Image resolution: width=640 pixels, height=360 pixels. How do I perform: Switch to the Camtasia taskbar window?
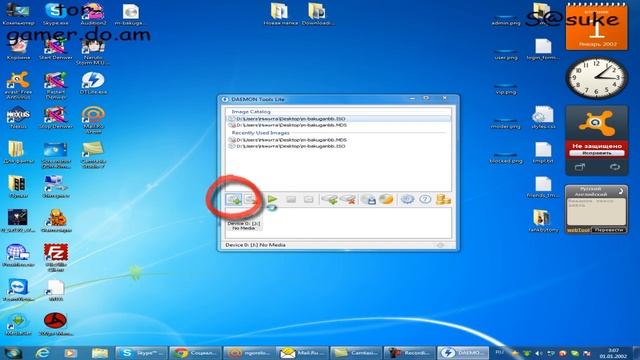[356, 353]
